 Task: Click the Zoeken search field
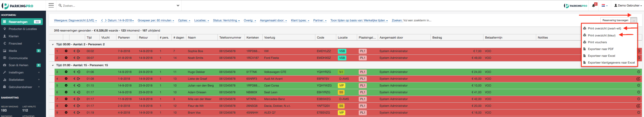(116, 5)
